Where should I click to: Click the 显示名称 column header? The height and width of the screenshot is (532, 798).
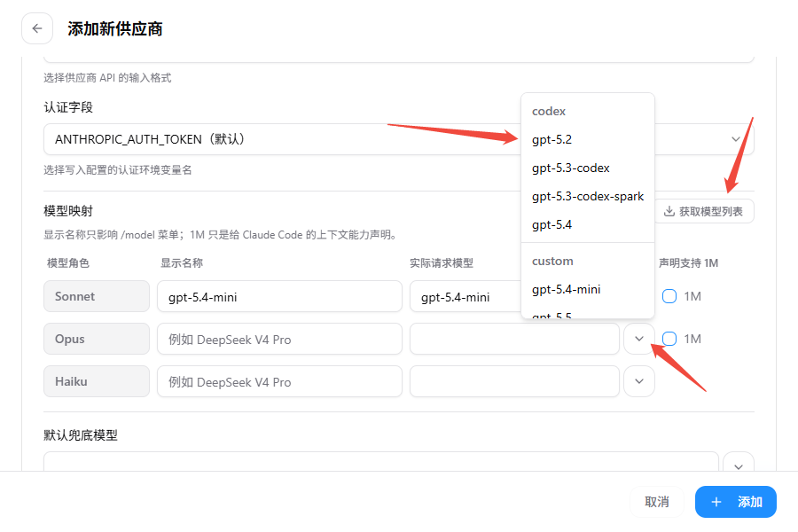[x=182, y=263]
